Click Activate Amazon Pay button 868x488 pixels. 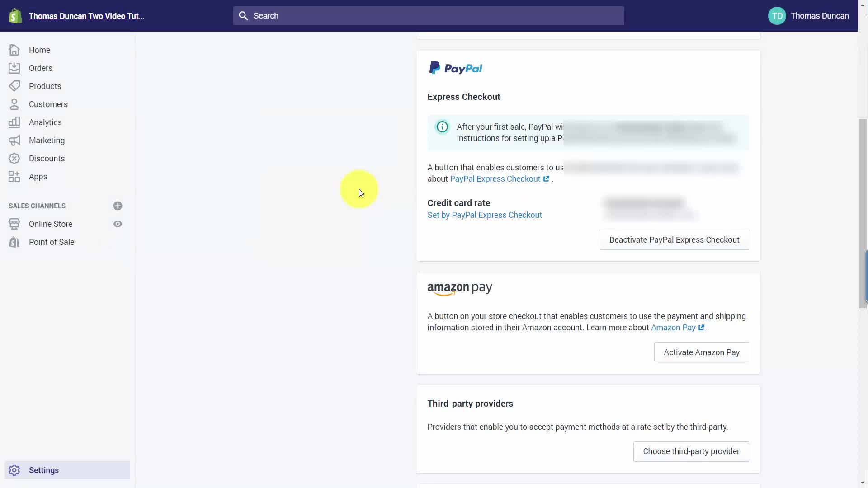point(701,352)
